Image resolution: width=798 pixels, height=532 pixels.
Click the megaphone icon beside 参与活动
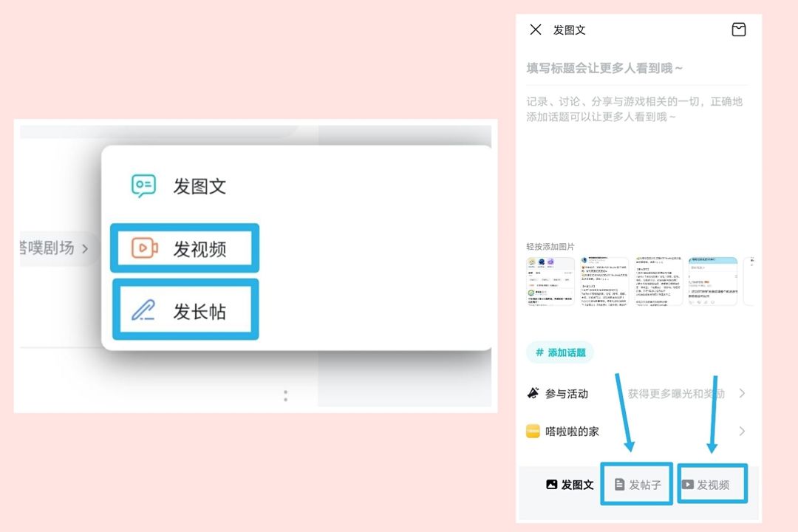pos(533,393)
